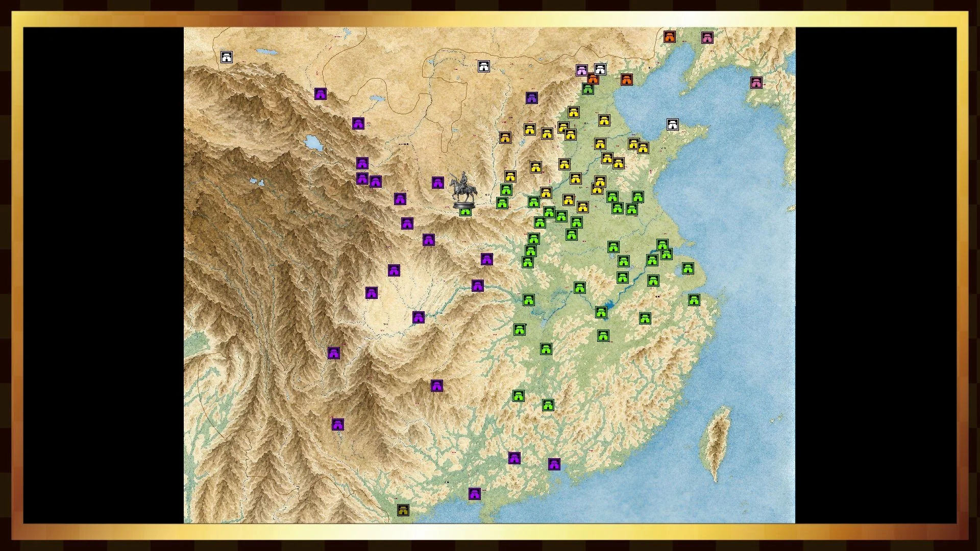980x551 pixels.
Task: Select the white castle icon overlapping the orange one
Action: [x=600, y=69]
